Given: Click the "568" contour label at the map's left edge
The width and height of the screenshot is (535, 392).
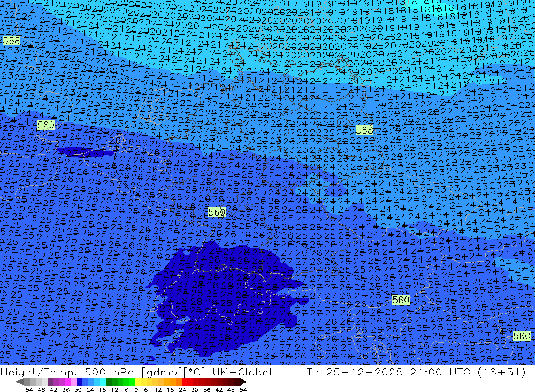Looking at the screenshot, I should pyautogui.click(x=11, y=41).
